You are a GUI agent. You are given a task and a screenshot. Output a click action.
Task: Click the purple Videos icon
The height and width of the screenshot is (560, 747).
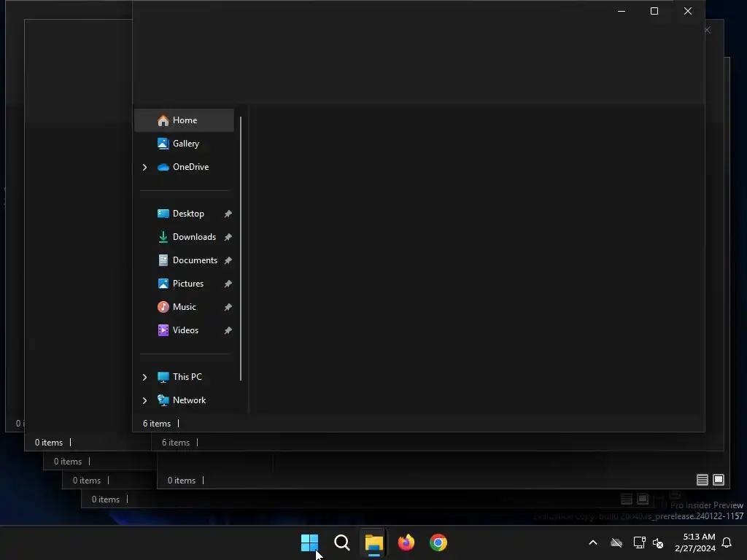(163, 330)
